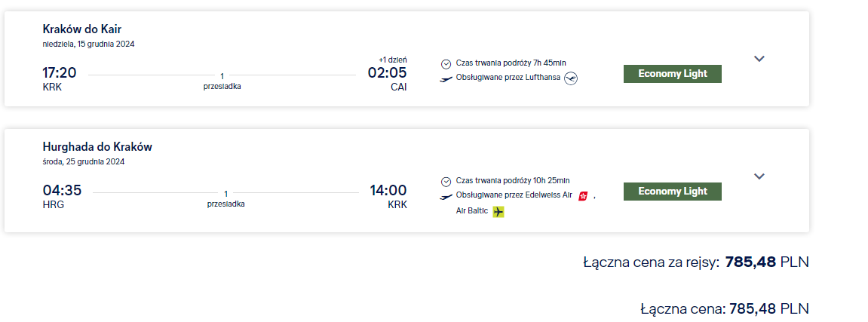868x322 pixels.
Task: Click the 14:00 KRK arrival time
Action: click(388, 191)
